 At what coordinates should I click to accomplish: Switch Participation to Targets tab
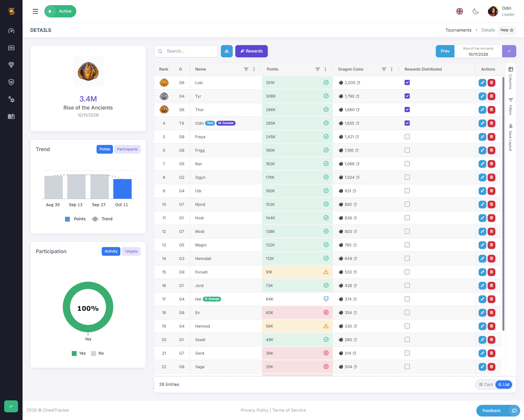(131, 251)
